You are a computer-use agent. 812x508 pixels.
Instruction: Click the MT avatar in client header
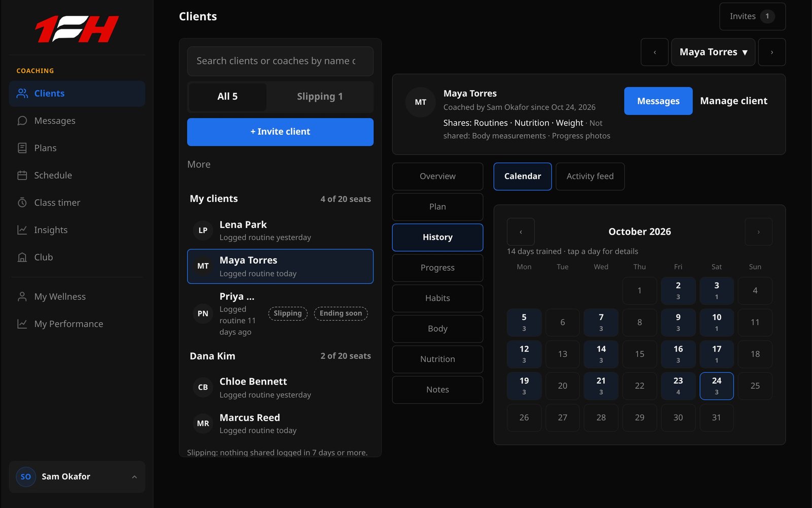pos(421,102)
